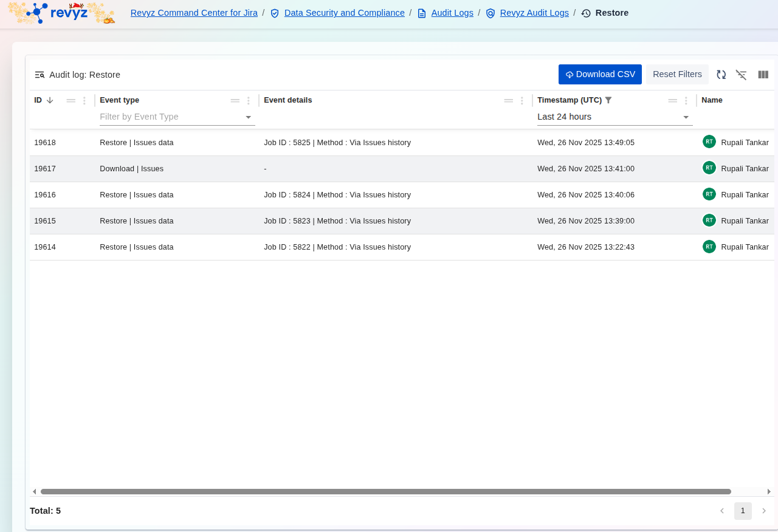Open the Revyz Command Center for Jira breadcrumb
Image resolution: width=778 pixels, height=532 pixels.
tap(194, 13)
